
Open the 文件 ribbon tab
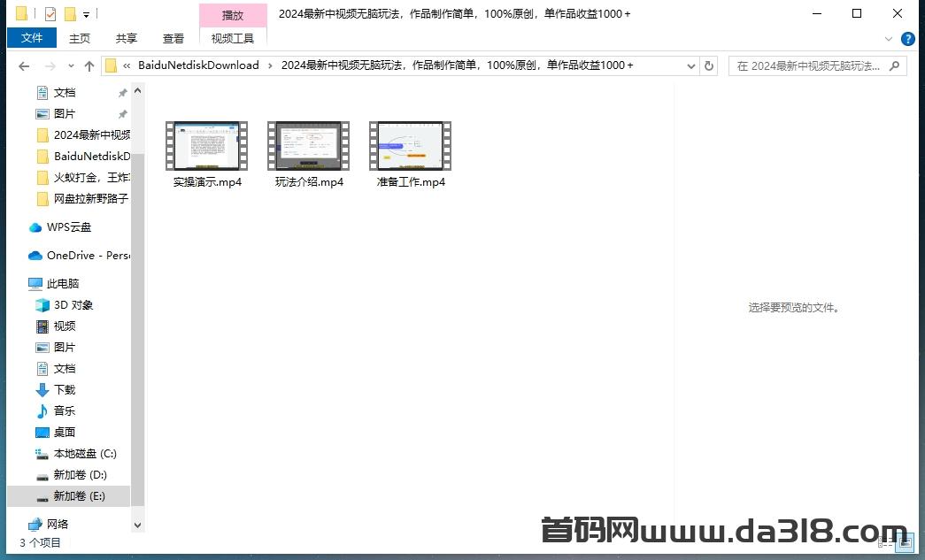pyautogui.click(x=32, y=38)
